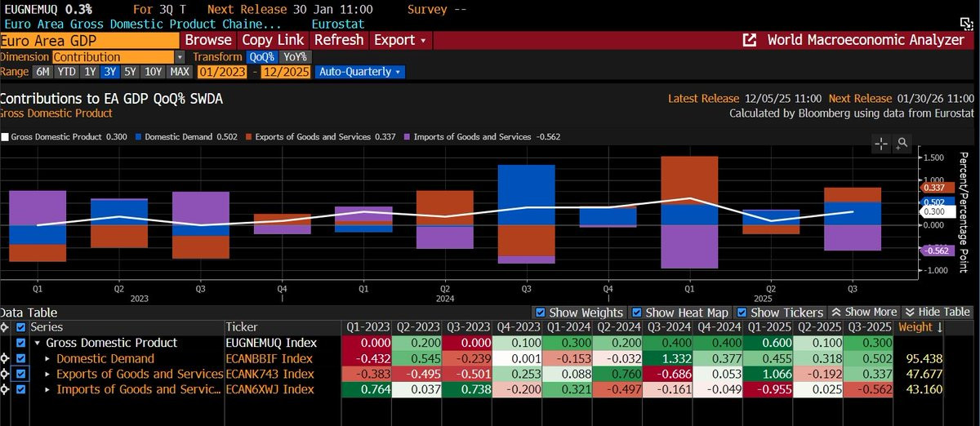The width and height of the screenshot is (980, 426).
Task: Toggle the Show Tickers checkbox
Action: pyautogui.click(x=742, y=313)
